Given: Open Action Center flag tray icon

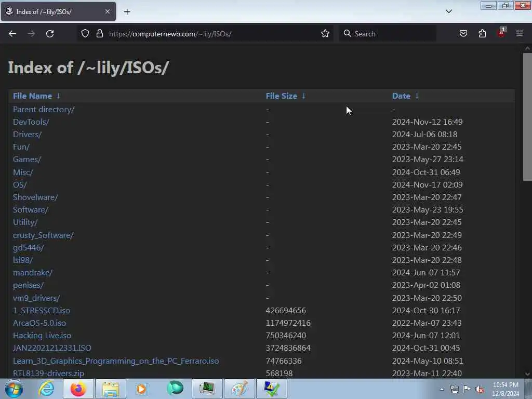Looking at the screenshot, I should (x=467, y=389).
